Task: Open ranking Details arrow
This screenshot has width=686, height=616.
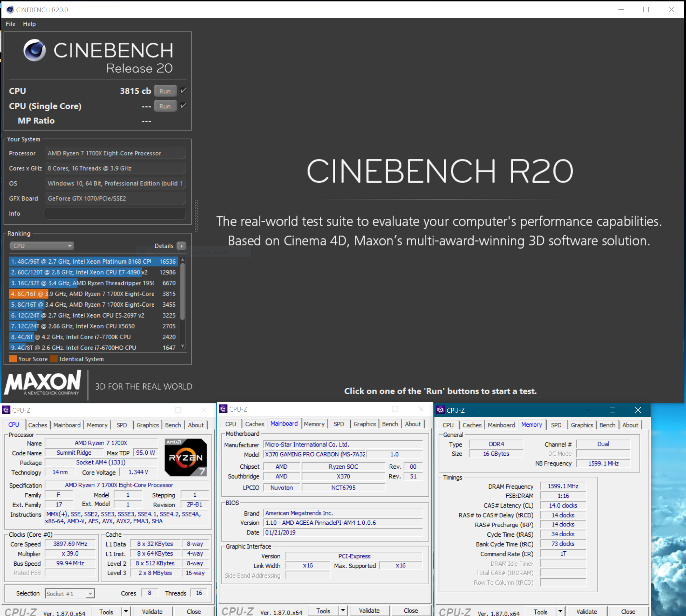Action: [x=181, y=246]
